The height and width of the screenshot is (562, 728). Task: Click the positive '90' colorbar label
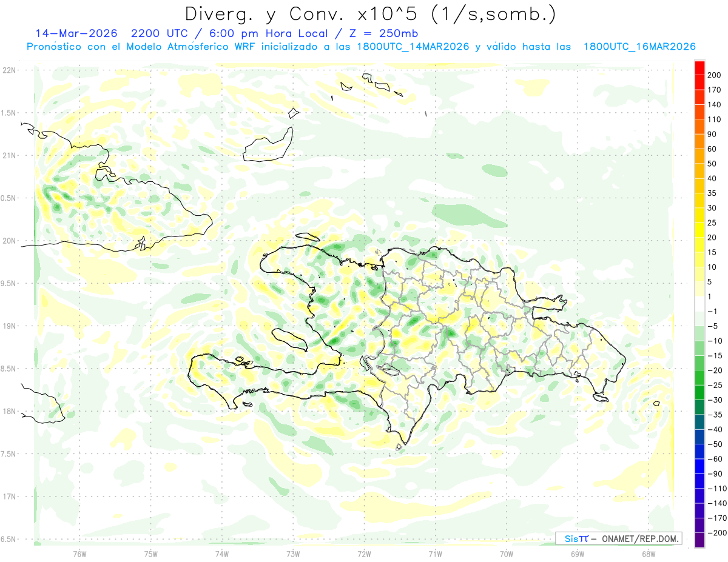713,135
